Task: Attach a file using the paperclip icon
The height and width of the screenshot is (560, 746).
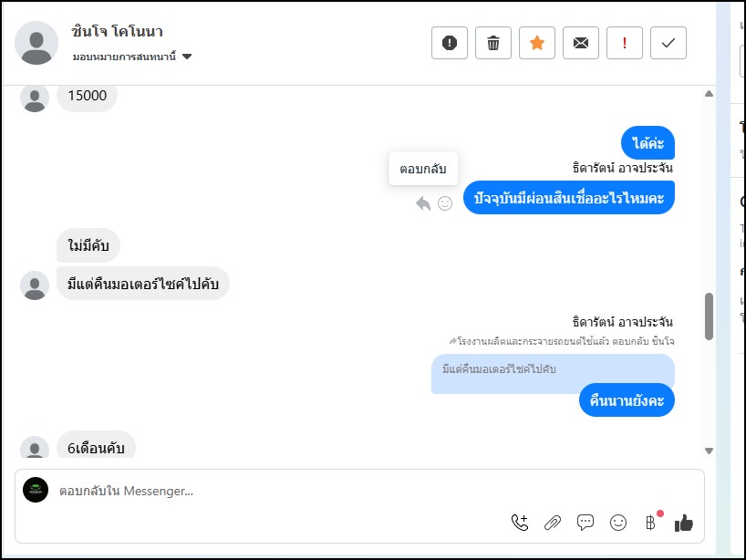Action: click(x=553, y=523)
